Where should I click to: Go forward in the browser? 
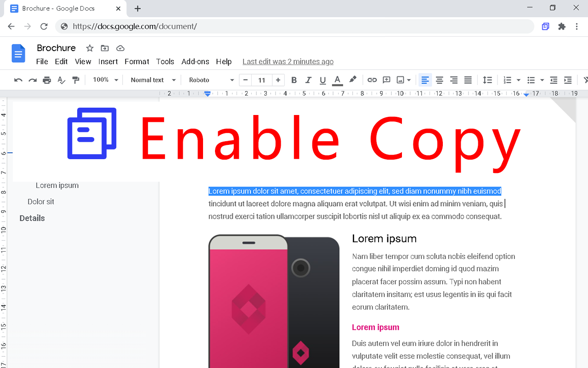click(28, 27)
